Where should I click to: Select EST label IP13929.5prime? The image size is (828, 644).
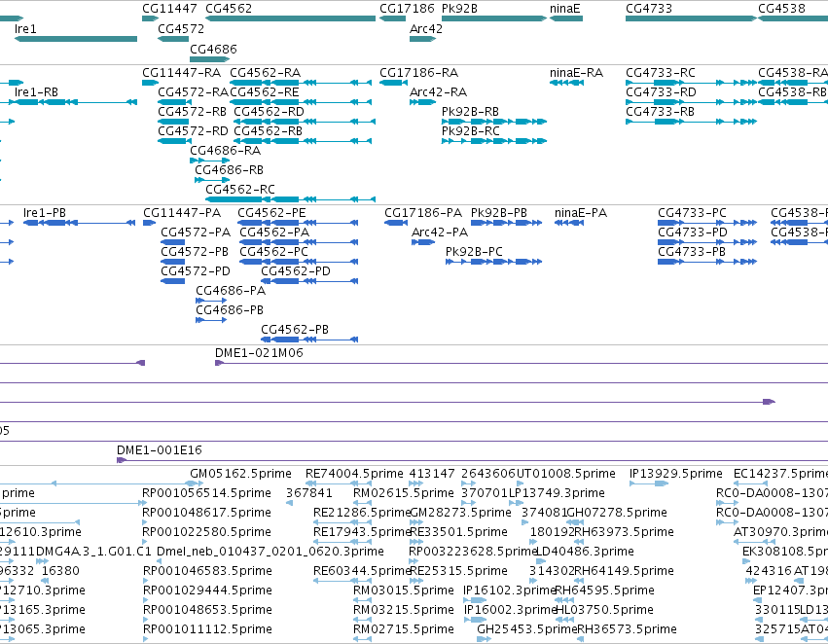point(676,474)
